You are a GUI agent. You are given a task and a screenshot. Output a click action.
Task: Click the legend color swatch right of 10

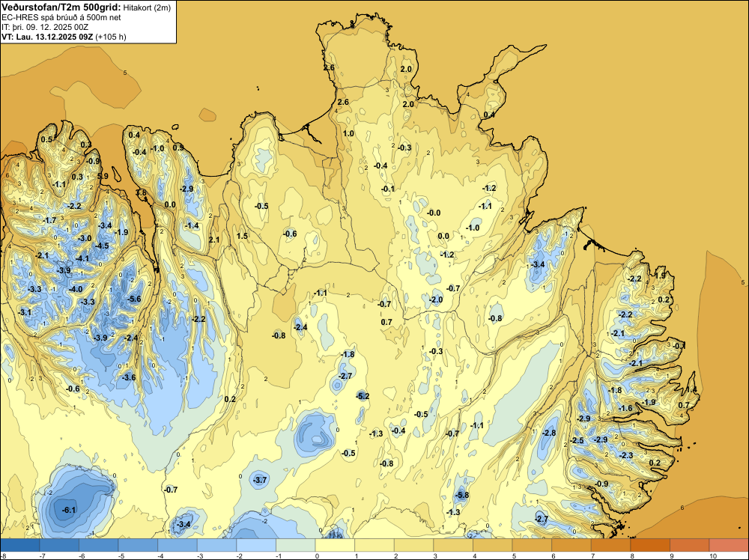(x=729, y=545)
